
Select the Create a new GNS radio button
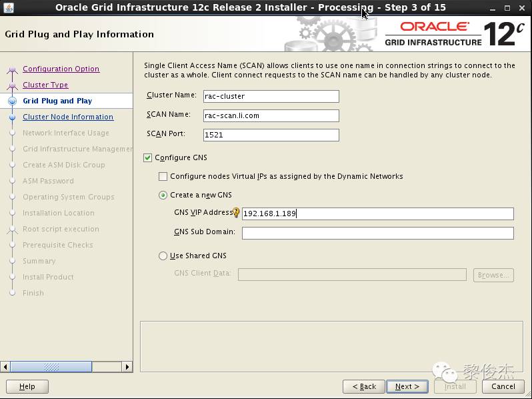[163, 195]
